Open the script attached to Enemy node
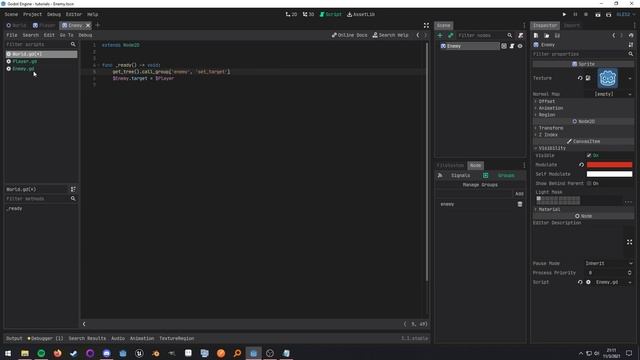 (x=512, y=46)
